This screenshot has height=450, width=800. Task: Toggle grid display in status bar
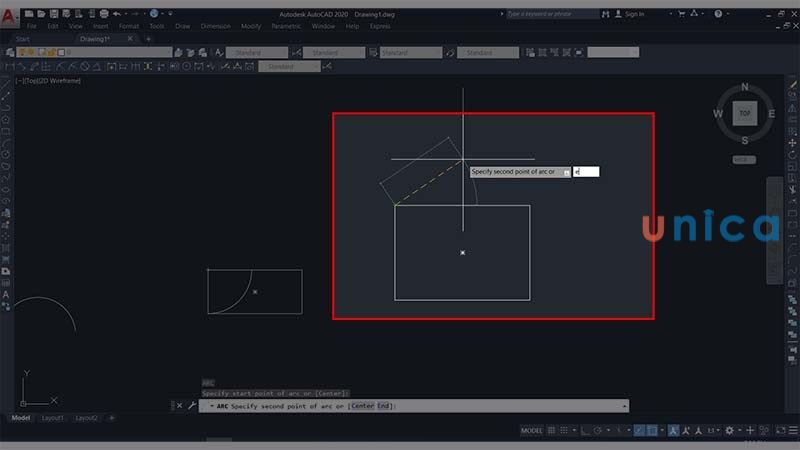[x=552, y=430]
